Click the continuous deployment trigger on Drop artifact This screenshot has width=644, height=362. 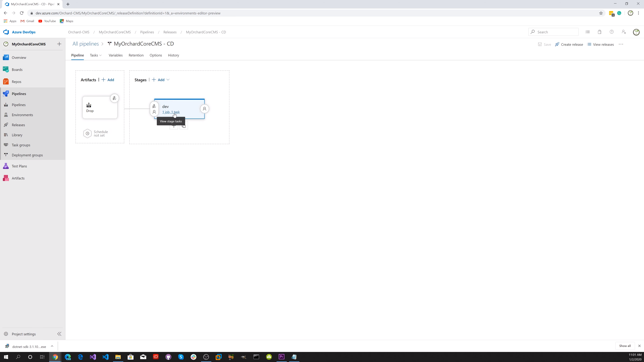tap(115, 98)
